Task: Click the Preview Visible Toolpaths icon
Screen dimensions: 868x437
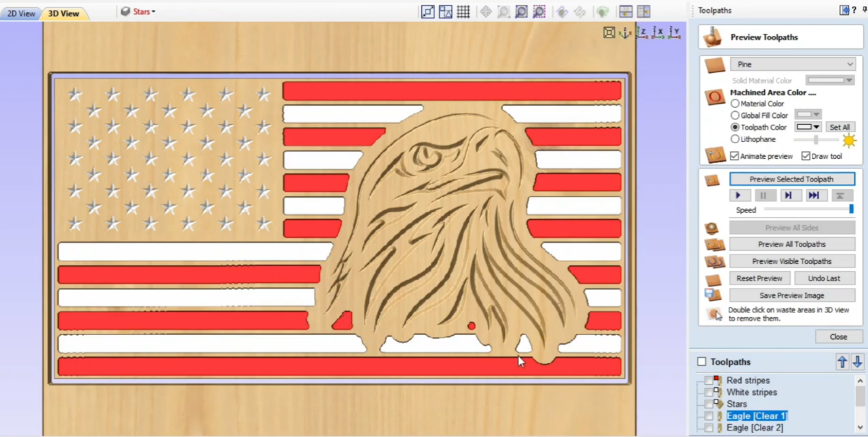Action: [x=714, y=261]
